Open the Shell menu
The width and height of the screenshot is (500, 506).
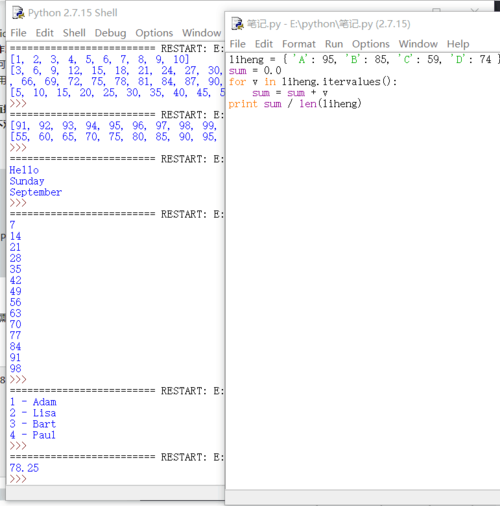(x=74, y=33)
